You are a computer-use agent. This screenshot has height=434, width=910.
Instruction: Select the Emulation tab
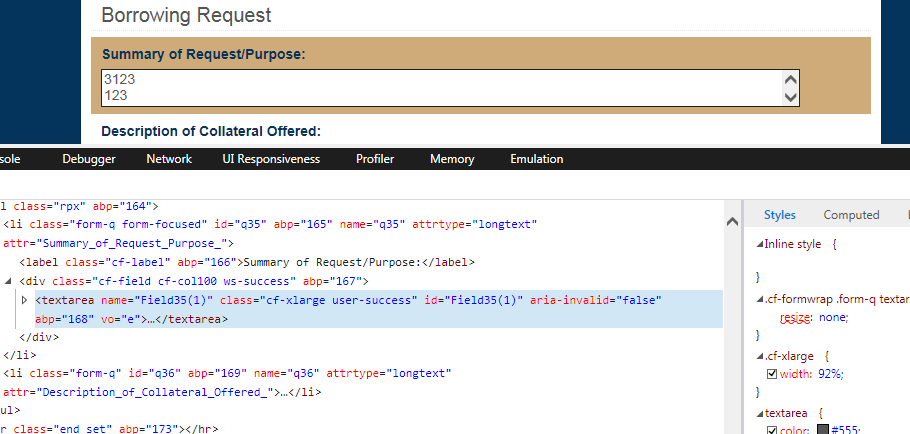[x=536, y=159]
